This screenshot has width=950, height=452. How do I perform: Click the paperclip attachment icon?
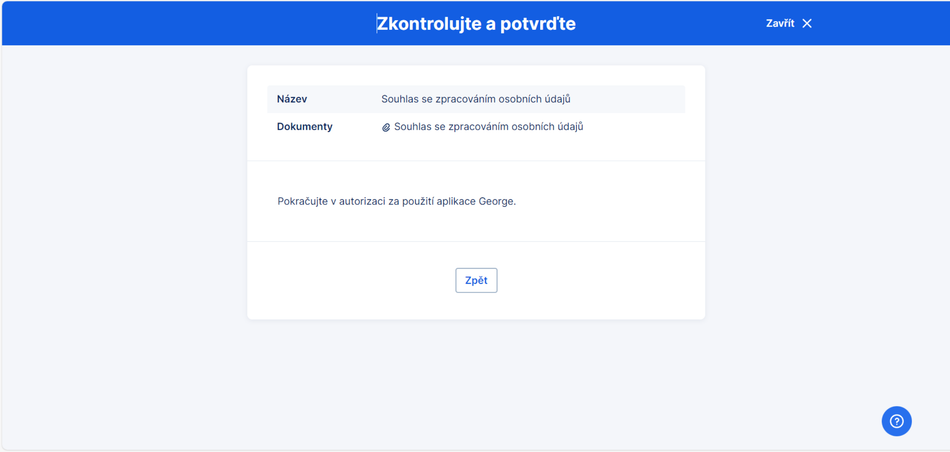click(x=386, y=127)
